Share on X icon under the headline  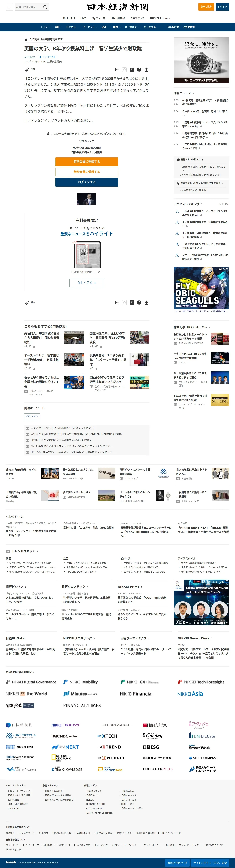(131, 69)
